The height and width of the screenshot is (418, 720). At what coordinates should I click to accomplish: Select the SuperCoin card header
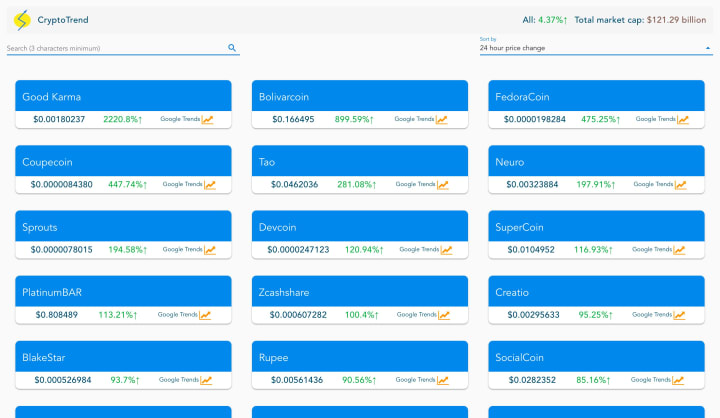tap(596, 226)
